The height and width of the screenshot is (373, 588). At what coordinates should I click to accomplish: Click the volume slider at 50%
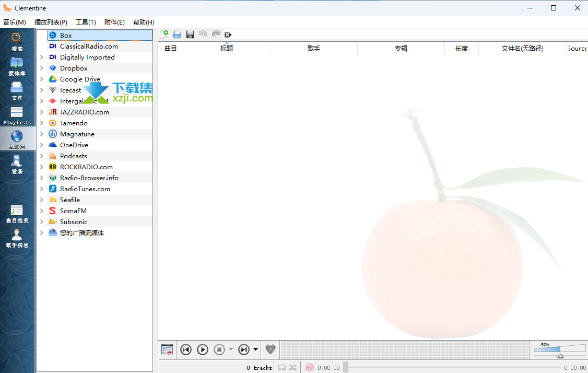pyautogui.click(x=560, y=349)
